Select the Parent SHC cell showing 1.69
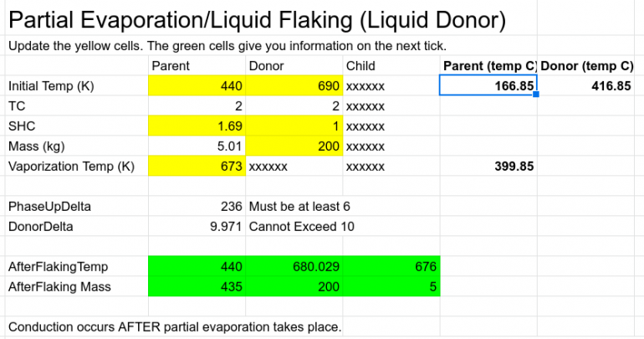The height and width of the screenshot is (339, 644). [x=197, y=126]
